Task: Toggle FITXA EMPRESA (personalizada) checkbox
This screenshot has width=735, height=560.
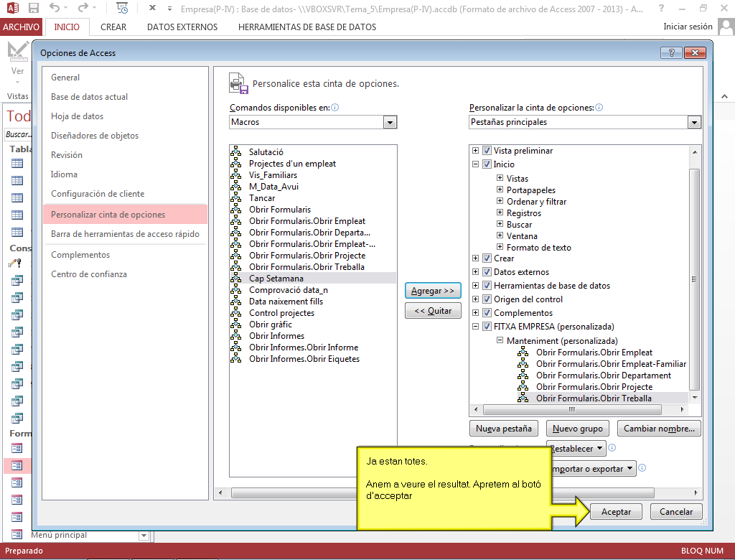Action: click(487, 326)
